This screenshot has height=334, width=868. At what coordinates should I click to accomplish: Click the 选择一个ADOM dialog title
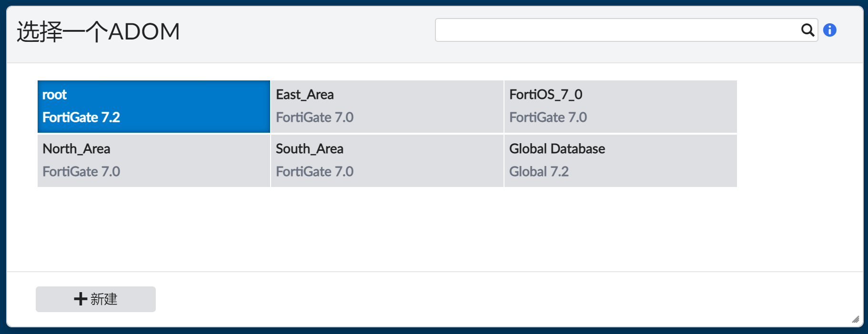pos(98,32)
